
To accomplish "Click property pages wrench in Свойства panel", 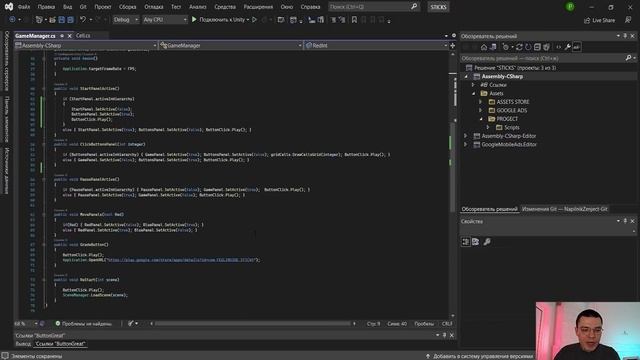I will 487,242.
